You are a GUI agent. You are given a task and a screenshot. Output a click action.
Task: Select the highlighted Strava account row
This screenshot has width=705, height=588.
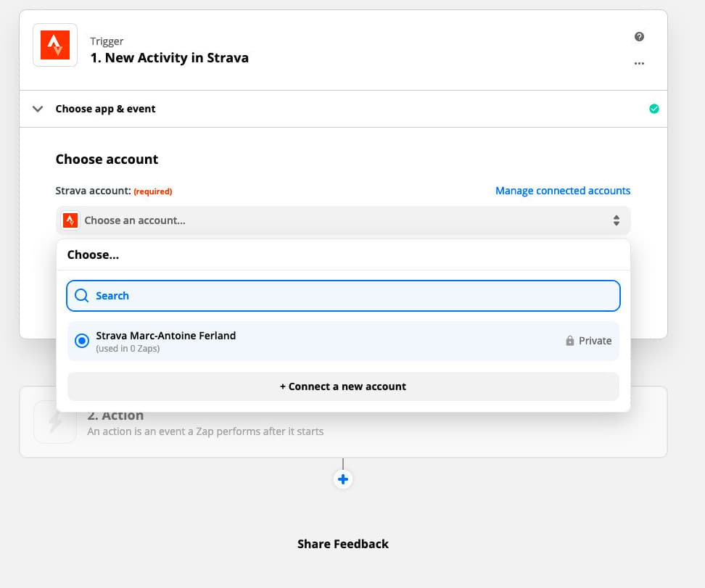tap(290, 340)
